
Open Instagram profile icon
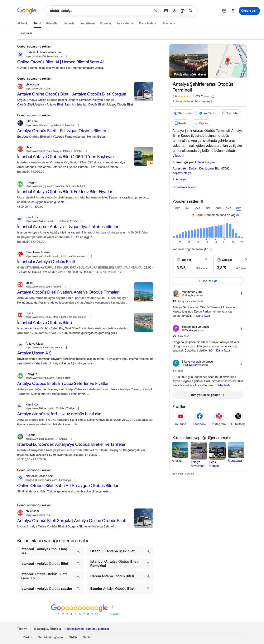click(219, 416)
